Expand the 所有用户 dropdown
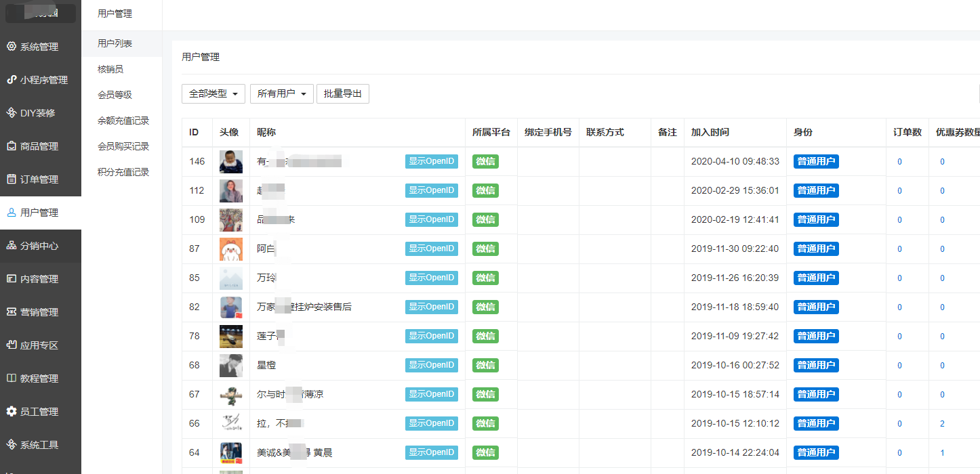Image resolution: width=980 pixels, height=474 pixels. pos(281,94)
